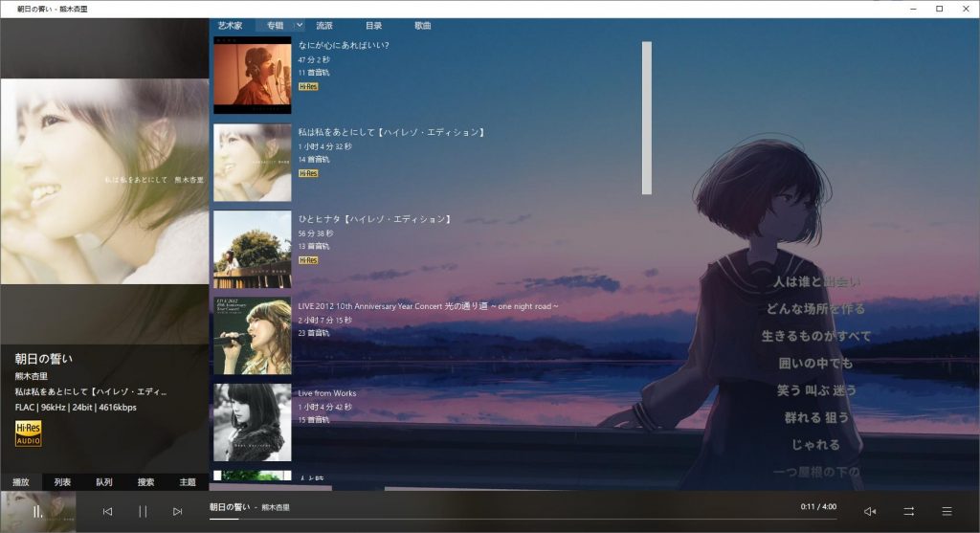The height and width of the screenshot is (533, 980).
Task: Click the 0:11 / 4:00 time display
Action: click(x=818, y=507)
